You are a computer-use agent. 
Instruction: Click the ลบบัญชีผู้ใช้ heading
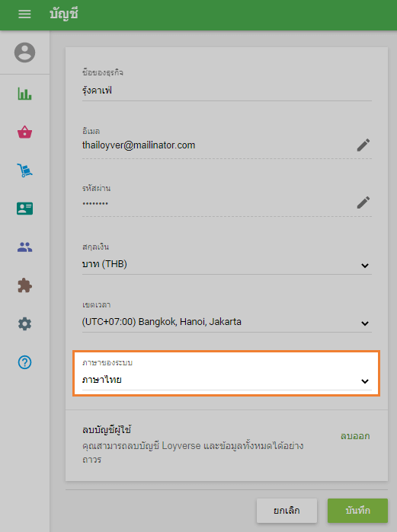(x=107, y=429)
